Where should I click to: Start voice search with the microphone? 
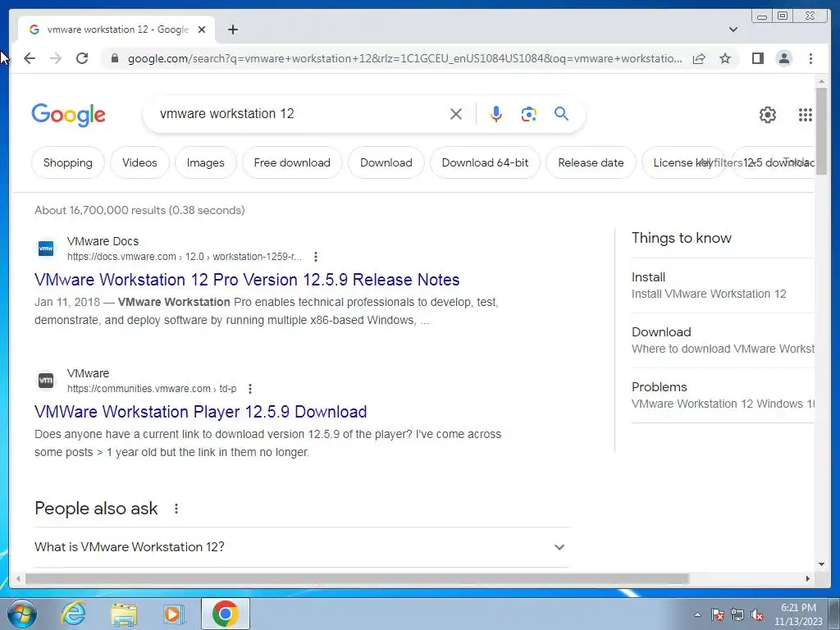pyautogui.click(x=496, y=113)
